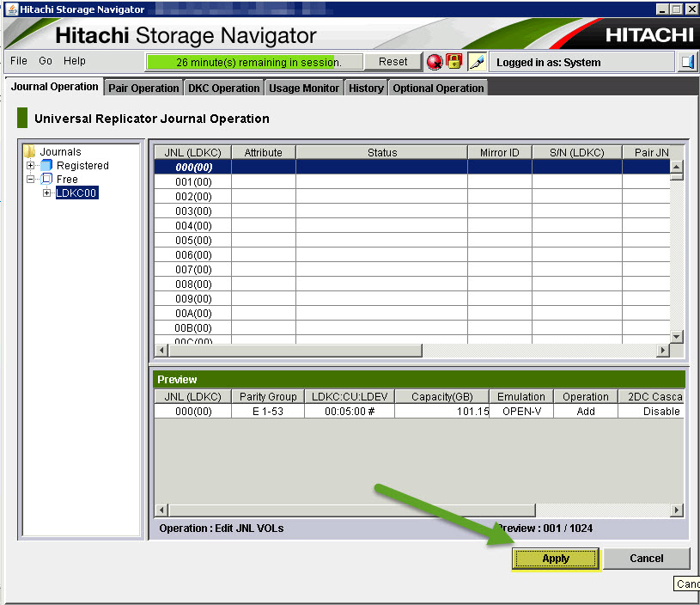Switch to Usage Monitor tab
This screenshot has width=700, height=605.
(x=304, y=88)
